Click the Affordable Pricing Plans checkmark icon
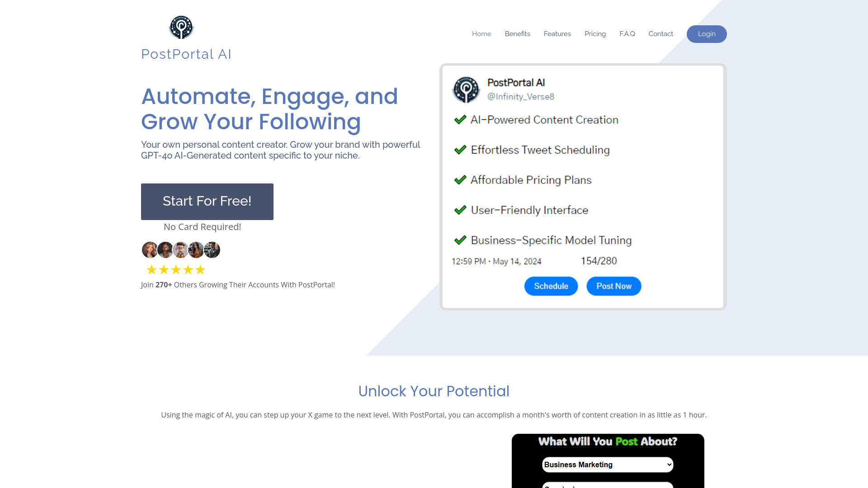The image size is (868, 488). [x=459, y=180]
